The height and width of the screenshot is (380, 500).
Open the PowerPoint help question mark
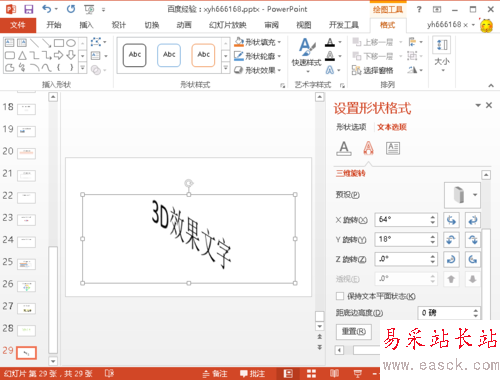click(419, 9)
